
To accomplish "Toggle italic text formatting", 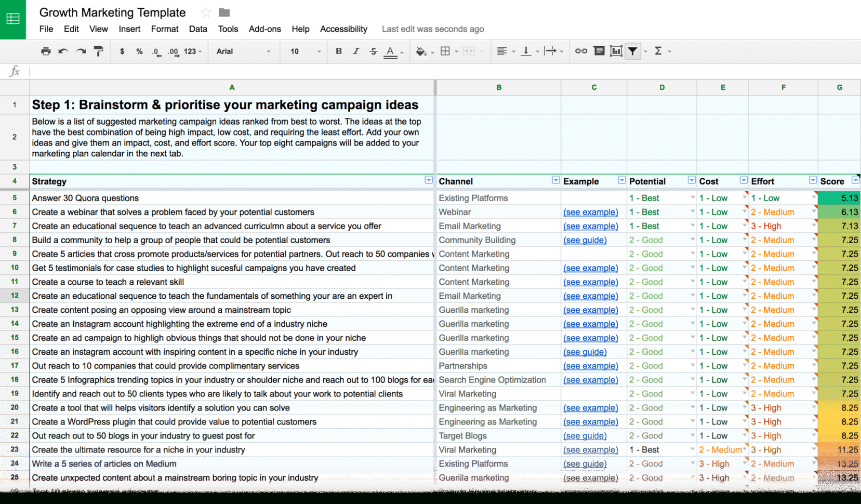I will tap(356, 51).
